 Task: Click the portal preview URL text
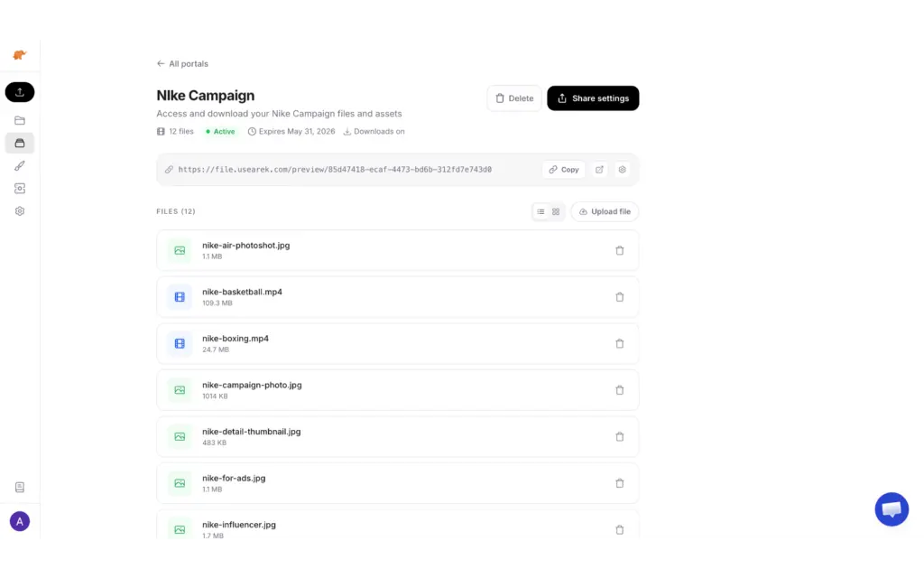pyautogui.click(x=335, y=170)
